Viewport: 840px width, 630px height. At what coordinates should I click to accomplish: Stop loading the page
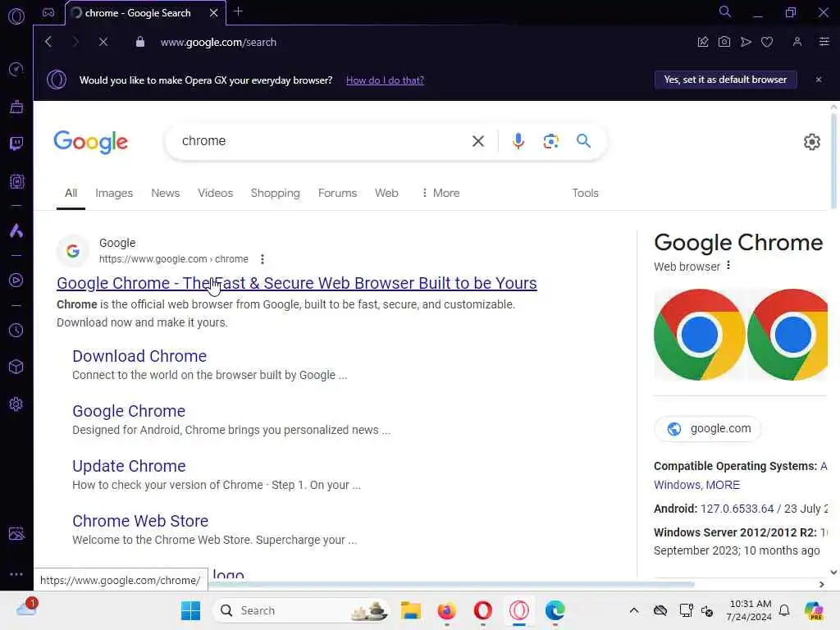[103, 42]
